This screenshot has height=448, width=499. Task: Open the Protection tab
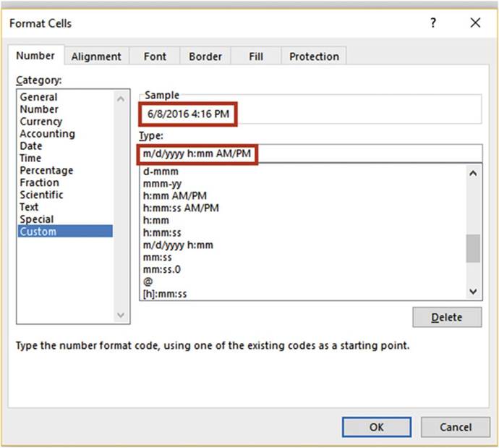[x=314, y=56]
